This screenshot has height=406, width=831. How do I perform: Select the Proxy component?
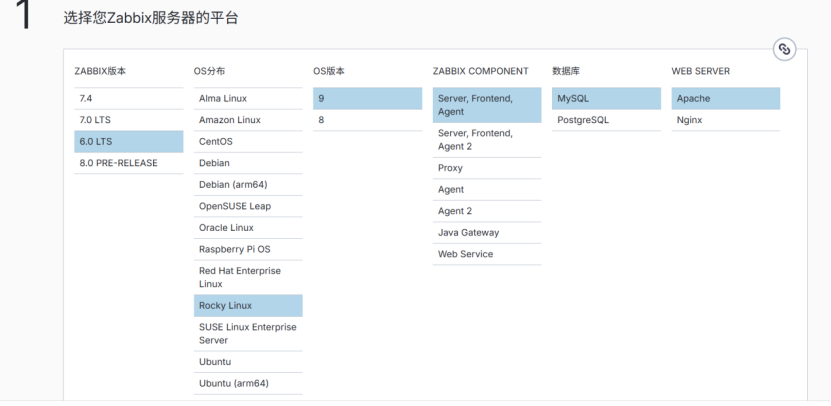(x=487, y=168)
